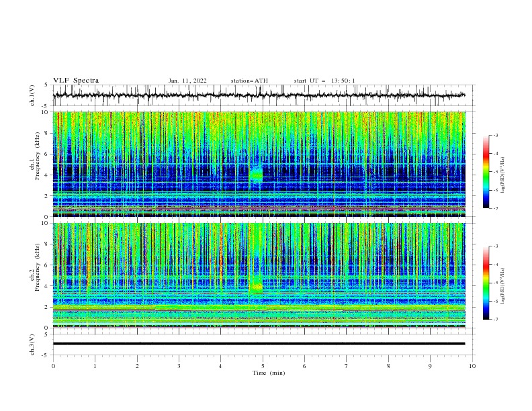Click the "-3" label on ch.1 colorbar
This screenshot has height=411, width=532.
pyautogui.click(x=495, y=135)
